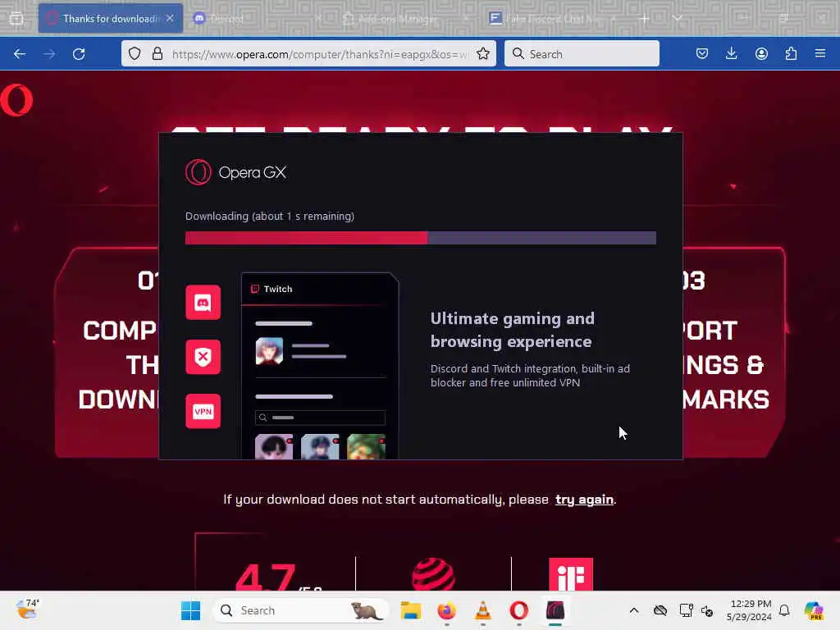Open Windows Start menu
This screenshot has height=630, width=840.
190,610
